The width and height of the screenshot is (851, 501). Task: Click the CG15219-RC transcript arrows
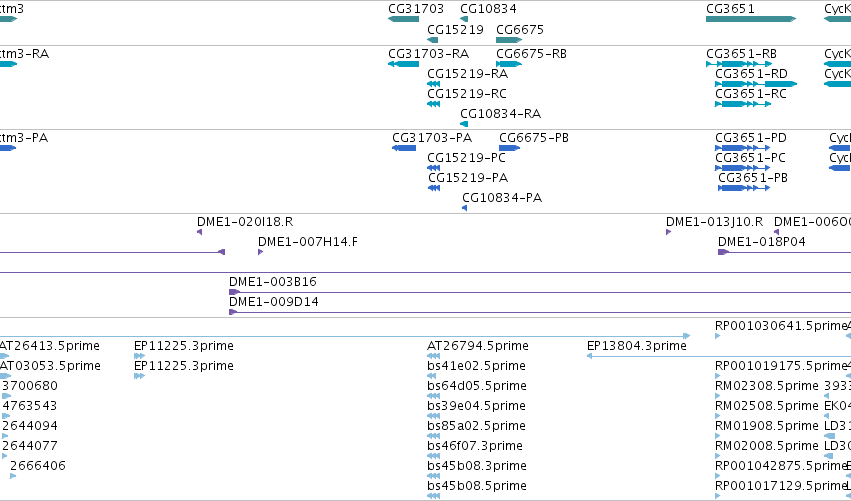pos(433,104)
